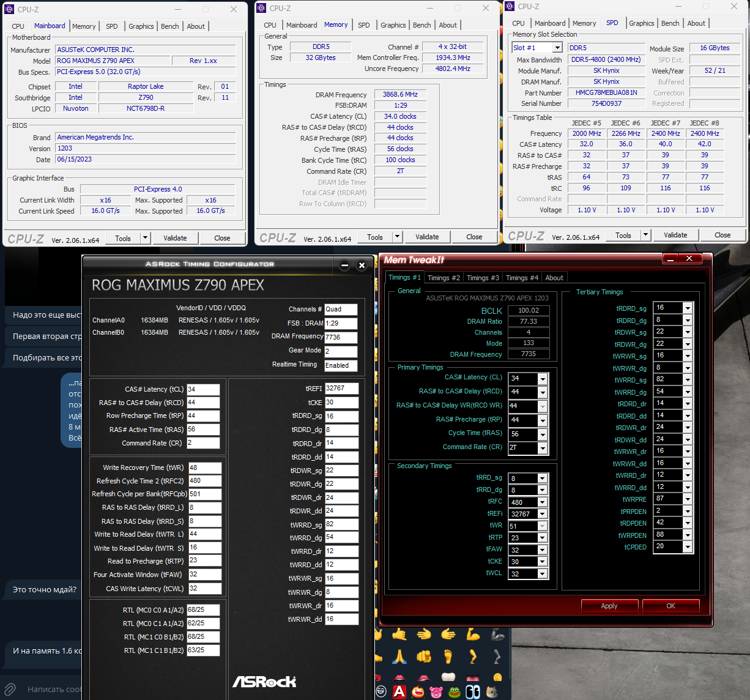Open tRDRD_sg dropdown in Tertiary Timings

click(688, 308)
